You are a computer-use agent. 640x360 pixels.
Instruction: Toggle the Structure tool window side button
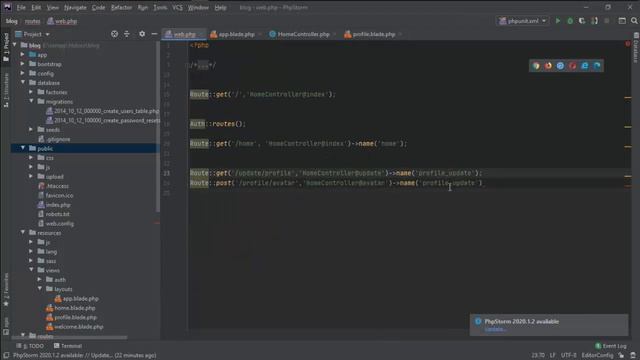[6, 90]
